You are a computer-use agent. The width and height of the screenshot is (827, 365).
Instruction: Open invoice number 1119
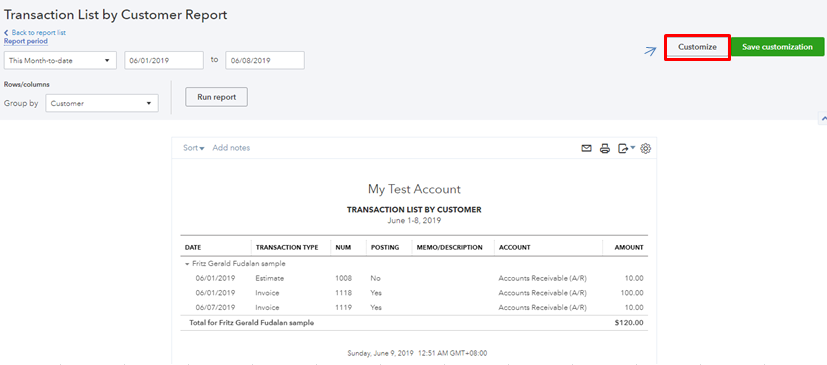[x=343, y=308]
